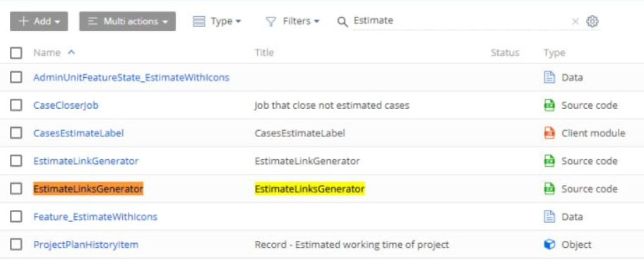644x265 pixels.
Task: Sort by the Name column header
Action: click(x=47, y=52)
